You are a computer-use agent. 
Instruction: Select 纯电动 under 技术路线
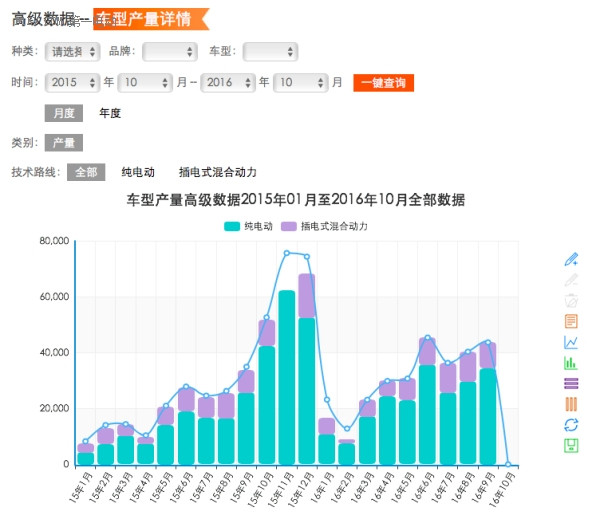click(138, 172)
